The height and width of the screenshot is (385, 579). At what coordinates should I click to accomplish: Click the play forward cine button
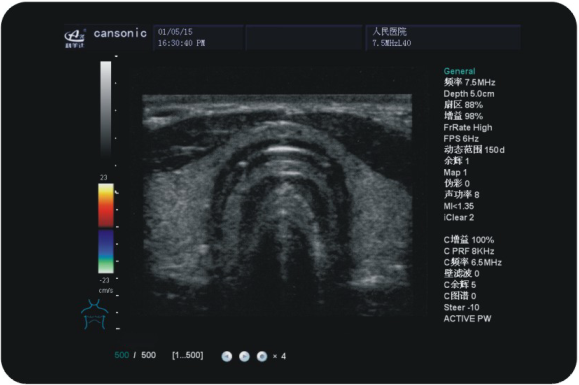[244, 356]
